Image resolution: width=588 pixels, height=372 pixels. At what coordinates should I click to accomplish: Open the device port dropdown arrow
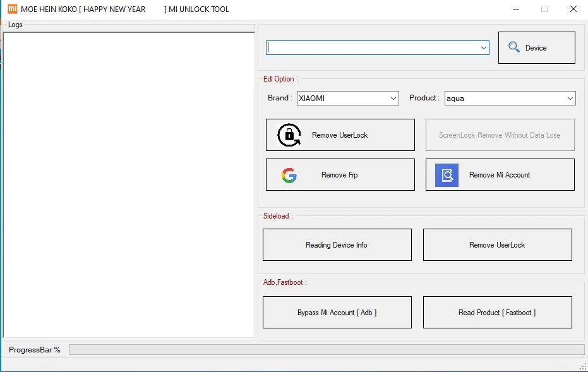[x=483, y=47]
